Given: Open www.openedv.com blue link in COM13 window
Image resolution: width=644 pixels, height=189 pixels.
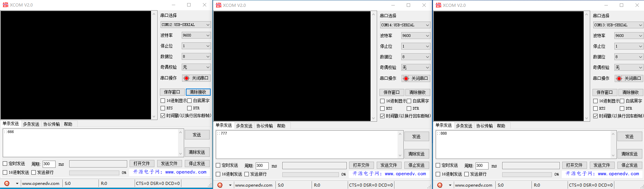Looking at the screenshot, I should pos(618,174).
